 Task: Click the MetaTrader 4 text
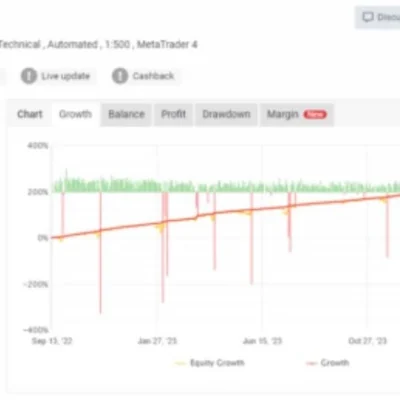(x=167, y=44)
